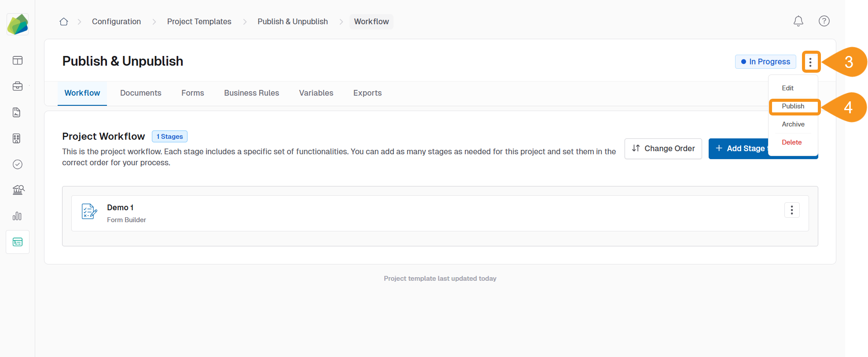This screenshot has height=357, width=868.
Task: Open the briefcase sidebar icon
Action: pos(18,86)
